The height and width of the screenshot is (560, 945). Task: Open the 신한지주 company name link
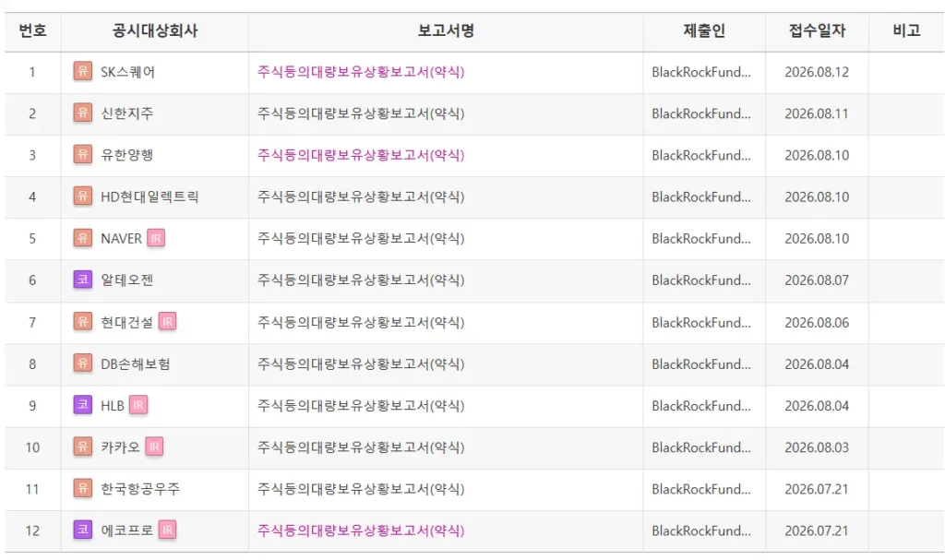coord(127,113)
